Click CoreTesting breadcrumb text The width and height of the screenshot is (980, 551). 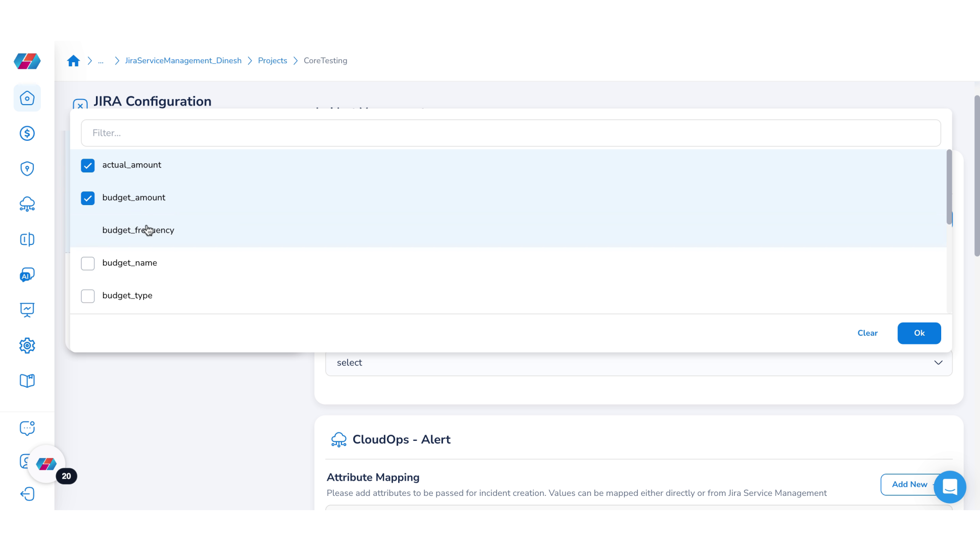(x=325, y=61)
